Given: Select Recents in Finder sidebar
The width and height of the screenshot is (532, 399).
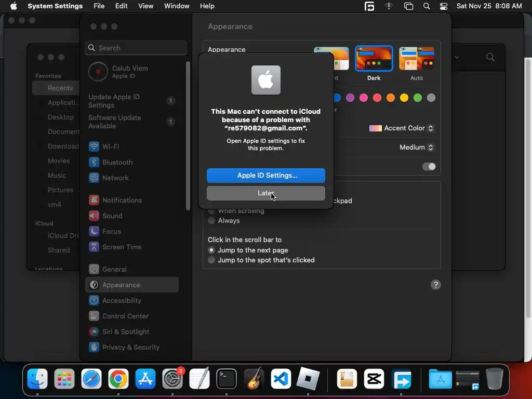Looking at the screenshot, I should (56, 88).
